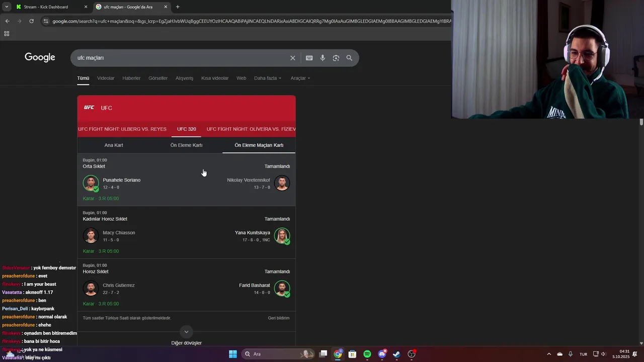Viewport: 644px width, 362px height.
Task: Open Google Lens image search
Action: click(336, 58)
